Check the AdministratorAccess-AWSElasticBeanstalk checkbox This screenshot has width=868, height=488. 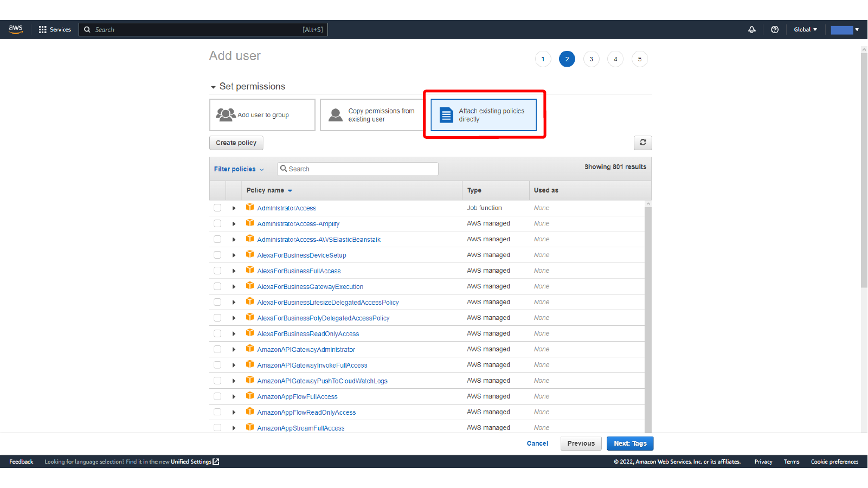217,239
